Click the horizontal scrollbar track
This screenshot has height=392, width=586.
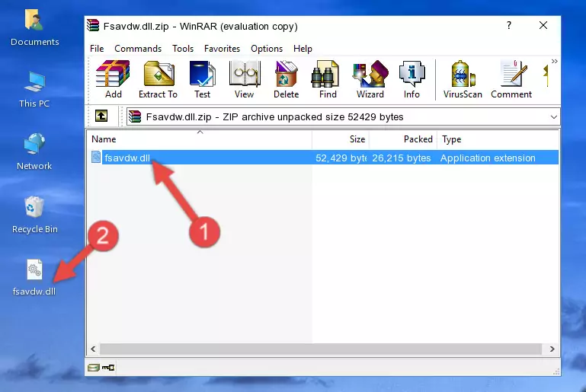tap(321, 349)
